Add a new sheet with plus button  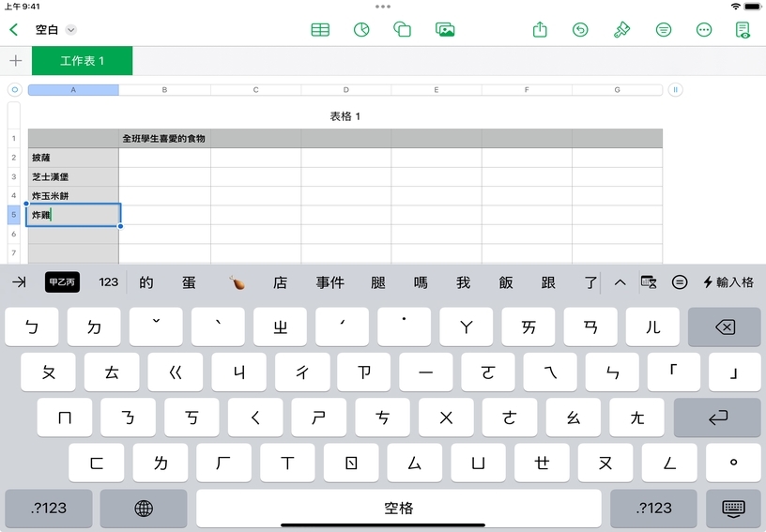[x=16, y=61]
